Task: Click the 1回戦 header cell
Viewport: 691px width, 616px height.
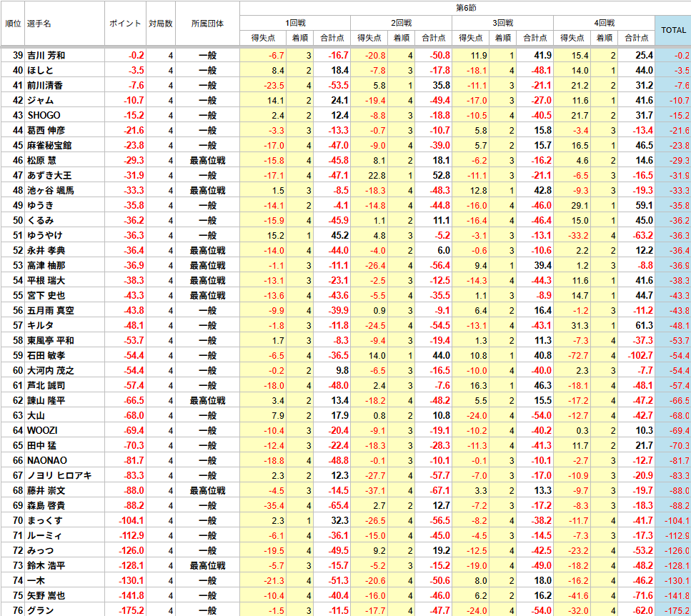Action: [x=295, y=23]
